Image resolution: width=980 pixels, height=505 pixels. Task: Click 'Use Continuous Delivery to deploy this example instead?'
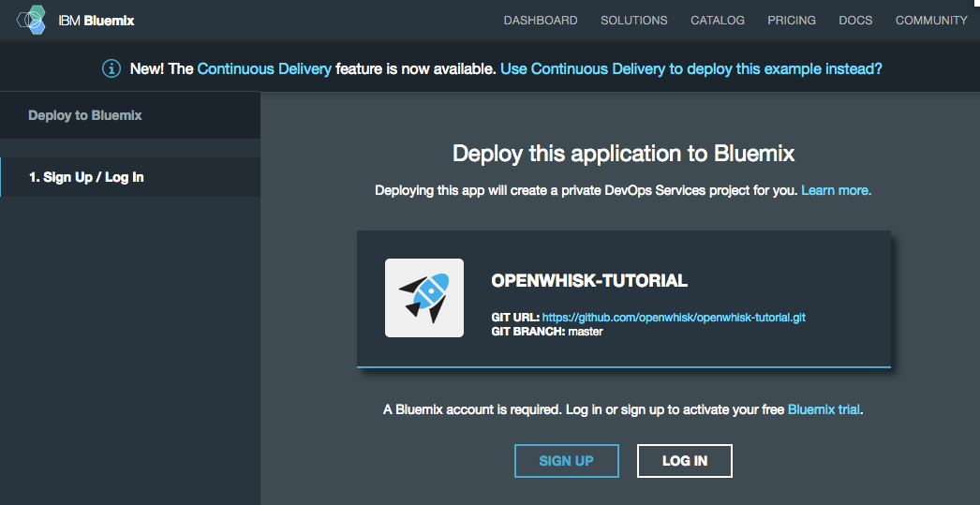click(x=691, y=68)
